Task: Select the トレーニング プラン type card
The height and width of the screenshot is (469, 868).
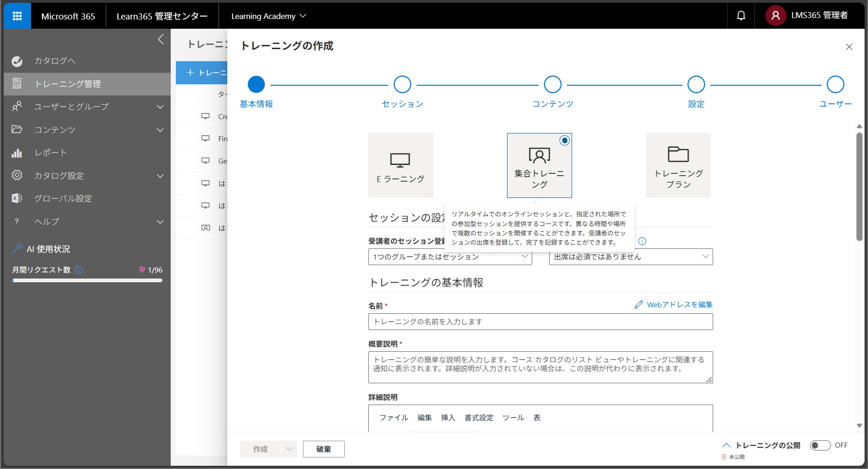Action: (x=678, y=165)
